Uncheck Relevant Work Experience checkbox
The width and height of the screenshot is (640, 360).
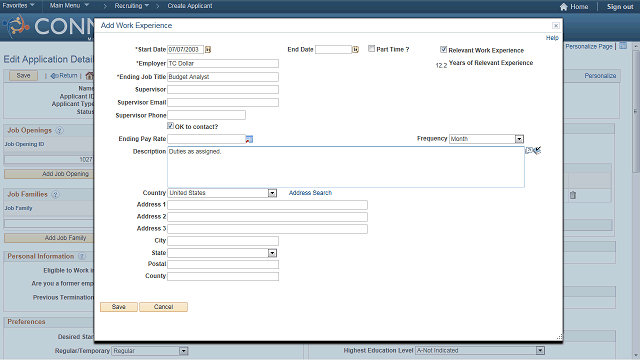443,49
